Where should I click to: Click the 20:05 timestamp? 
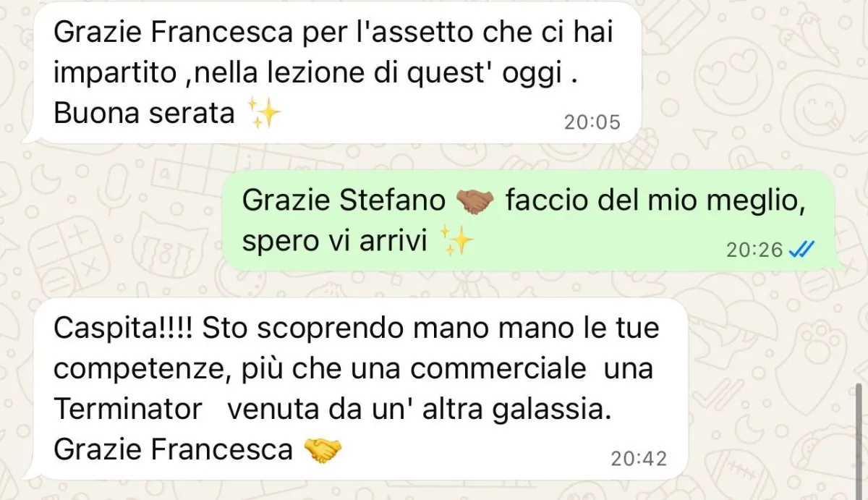[x=592, y=123]
